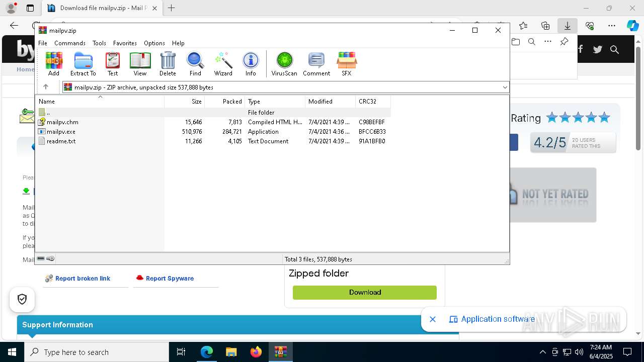
Task: Click the key icon in the WinRAR status bar
Action: [50, 258]
